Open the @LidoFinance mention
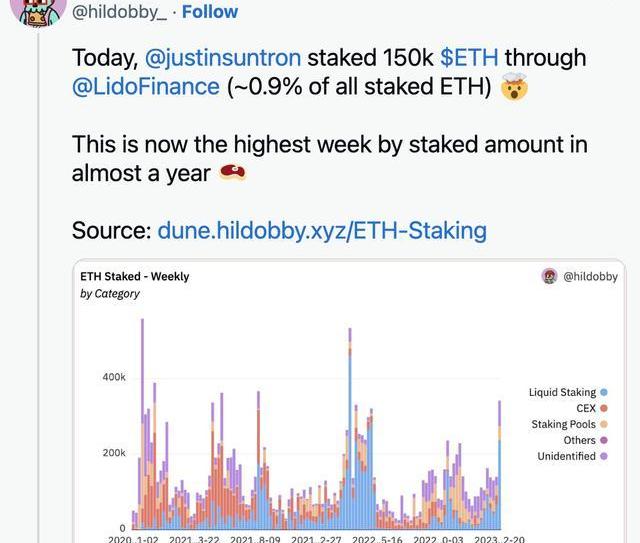This screenshot has width=640, height=543. (145, 87)
